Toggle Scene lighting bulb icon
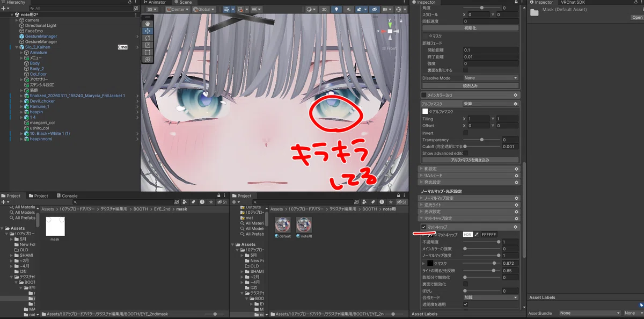The height and width of the screenshot is (319, 644). (336, 9)
